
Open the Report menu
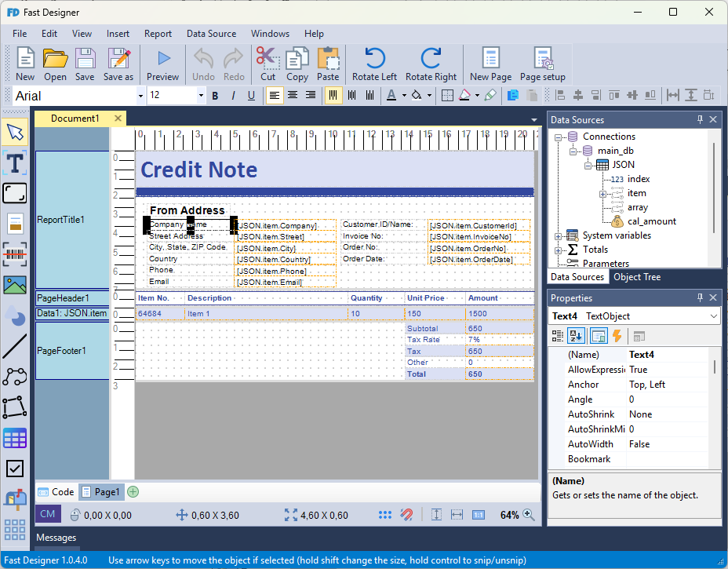pyautogui.click(x=158, y=34)
